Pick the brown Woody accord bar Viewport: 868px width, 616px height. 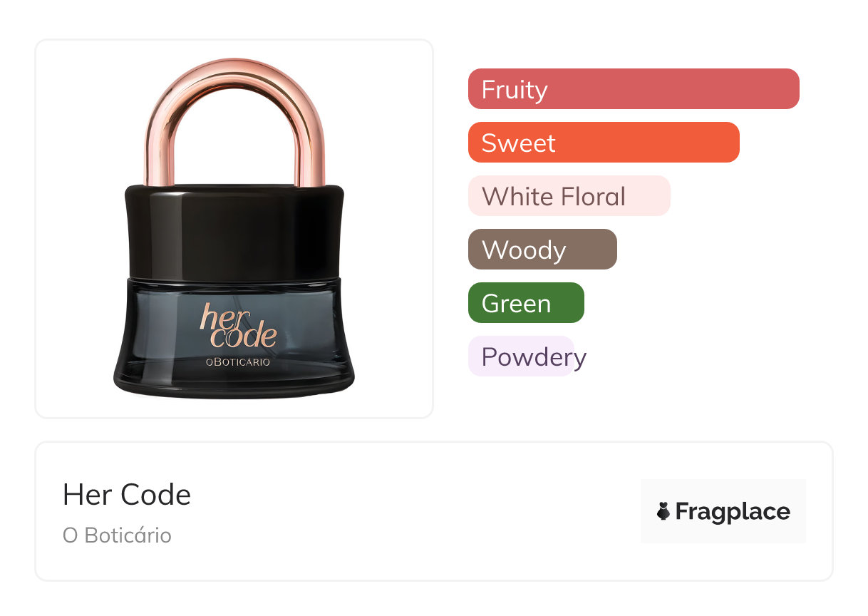pyautogui.click(x=542, y=250)
